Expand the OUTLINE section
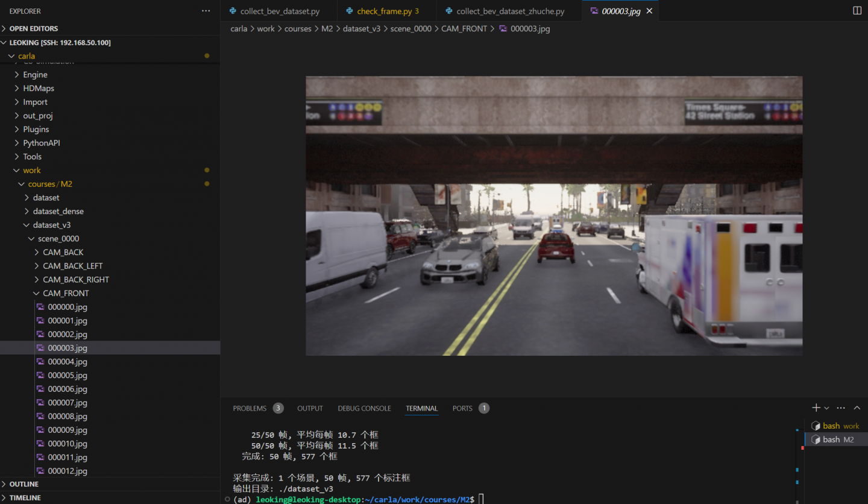Viewport: 868px width, 504px height. tap(110, 484)
